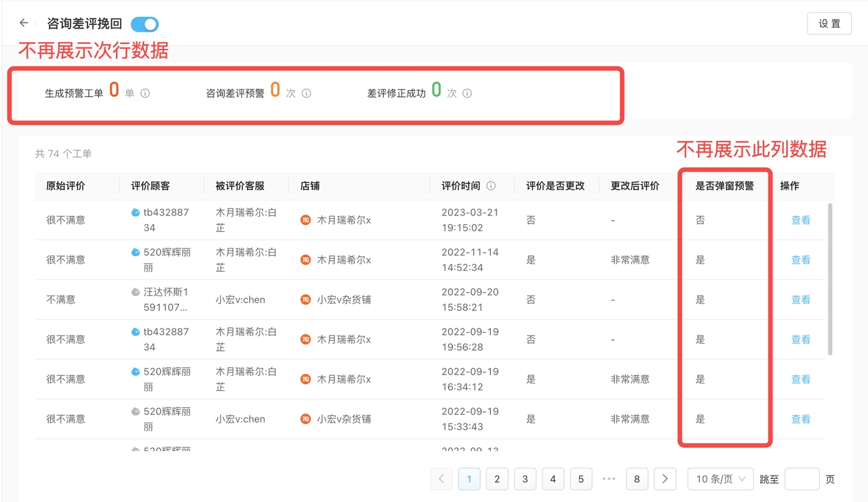Click 差评修正成功 statistic label

point(397,93)
